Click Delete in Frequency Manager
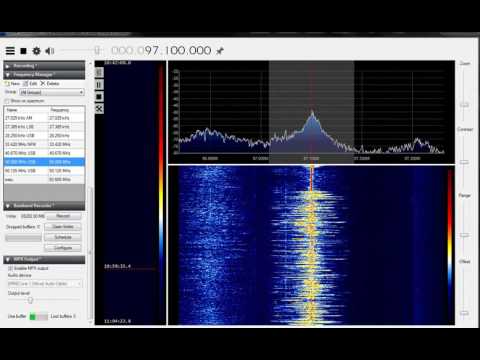This screenshot has height=360, width=480. click(50, 83)
